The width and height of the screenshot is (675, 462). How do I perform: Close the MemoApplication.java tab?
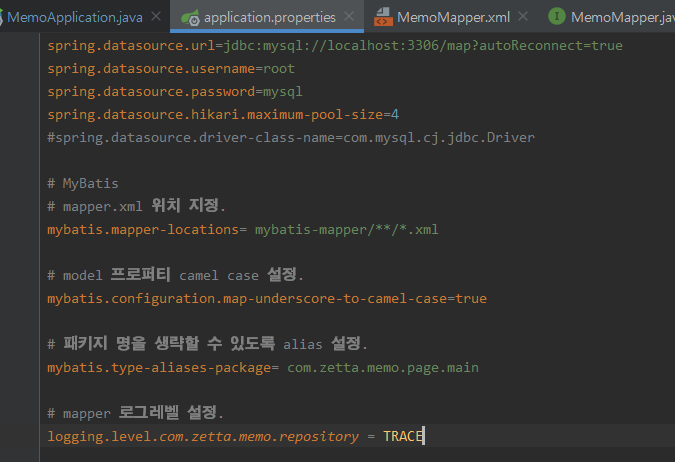[x=156, y=17]
